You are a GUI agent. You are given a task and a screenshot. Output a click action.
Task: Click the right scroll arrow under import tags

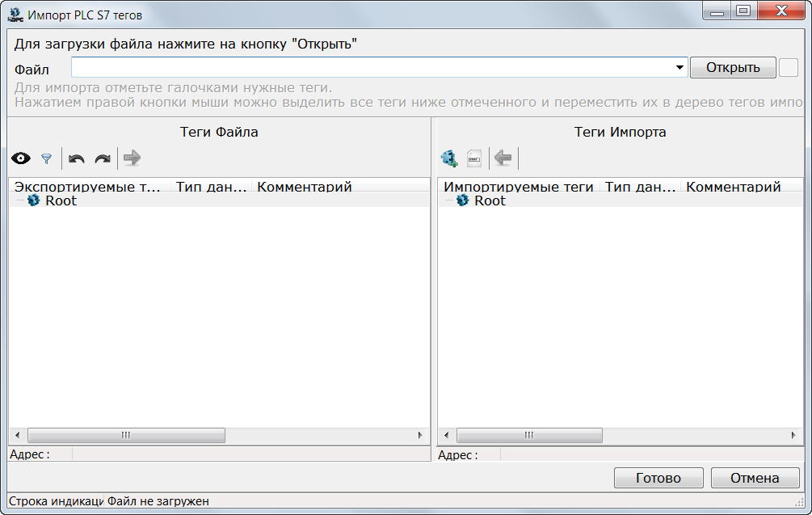click(x=793, y=435)
